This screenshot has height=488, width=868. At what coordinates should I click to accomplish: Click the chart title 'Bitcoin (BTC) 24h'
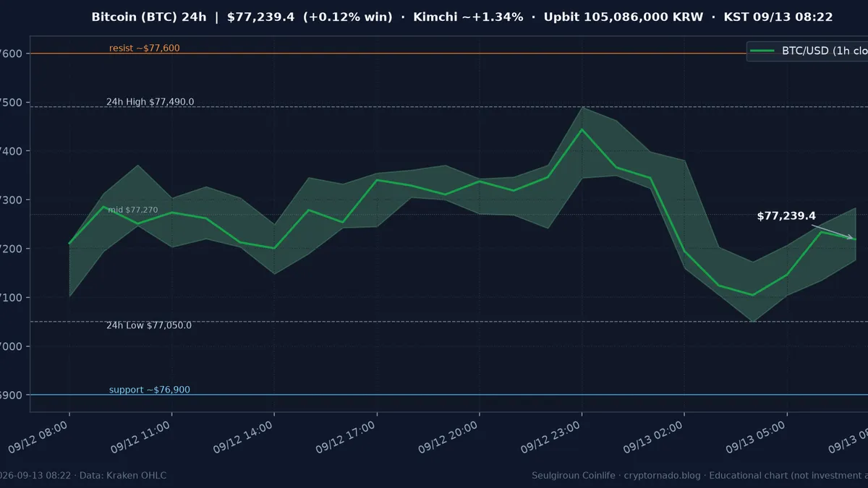coord(150,17)
